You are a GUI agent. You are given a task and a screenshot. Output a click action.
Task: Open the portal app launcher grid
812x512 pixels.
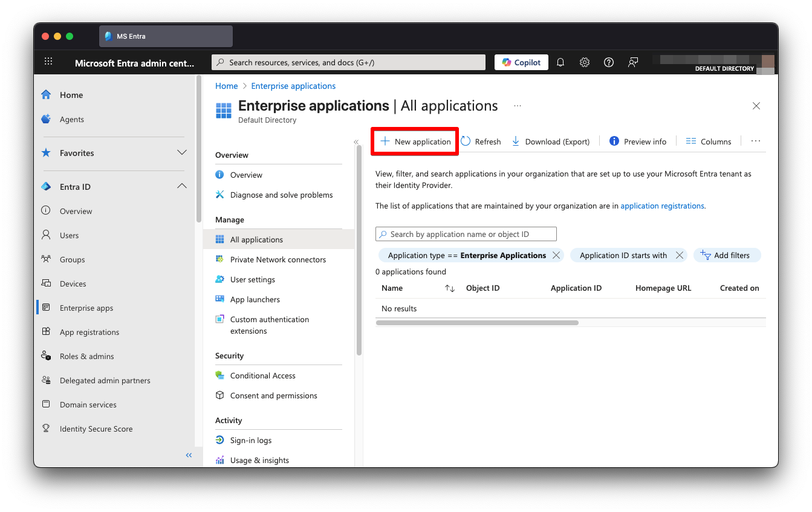(x=48, y=61)
